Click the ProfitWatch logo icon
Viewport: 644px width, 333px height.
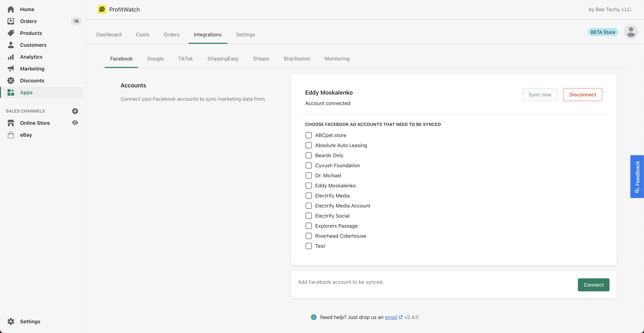coord(102,9)
